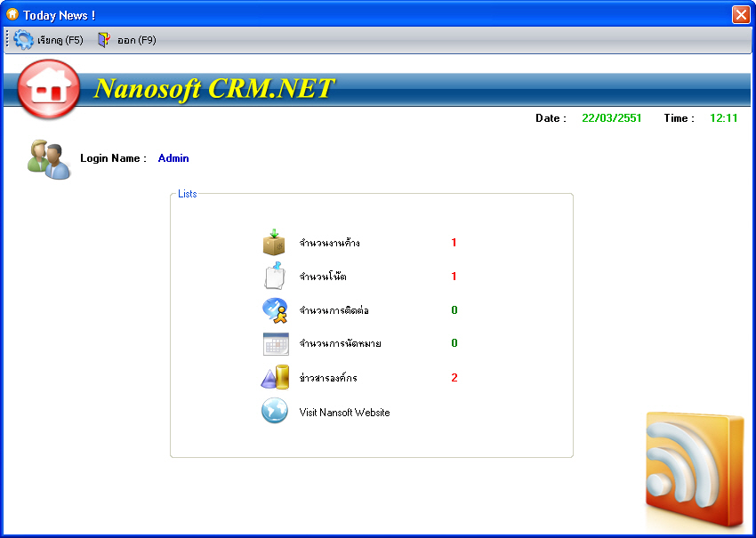
Task: Click the exit door icon (F9)
Action: click(104, 39)
